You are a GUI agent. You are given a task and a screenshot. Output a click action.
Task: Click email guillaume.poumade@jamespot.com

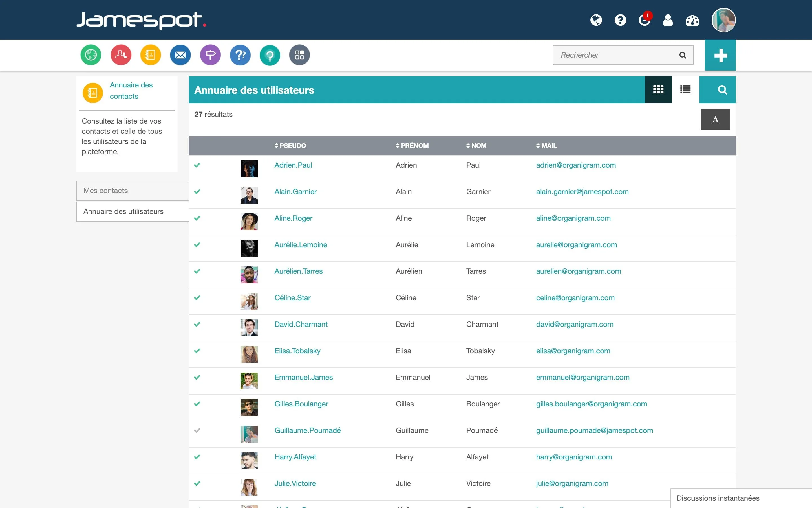click(x=595, y=430)
